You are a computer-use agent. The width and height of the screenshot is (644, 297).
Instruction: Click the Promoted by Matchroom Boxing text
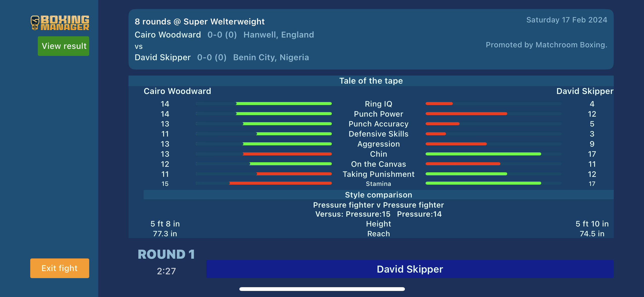coord(546,45)
